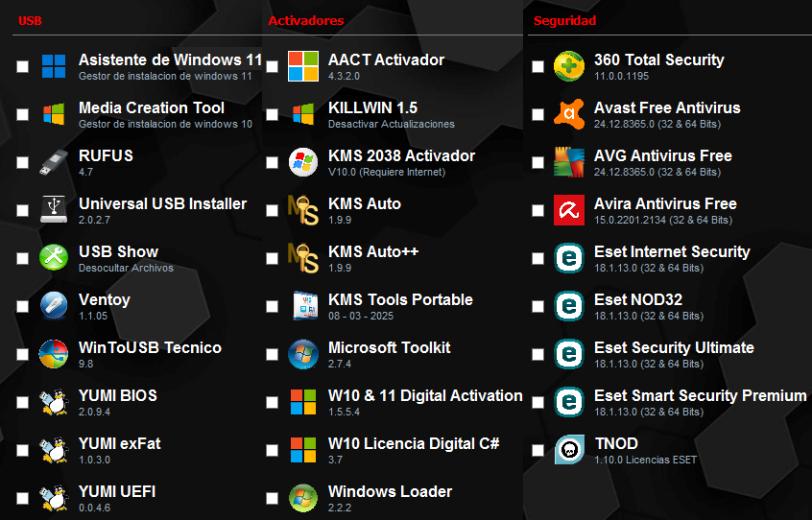Viewport: 812px width, 520px height.
Task: Click the Eset Smart Security Premium icon
Action: 568,402
